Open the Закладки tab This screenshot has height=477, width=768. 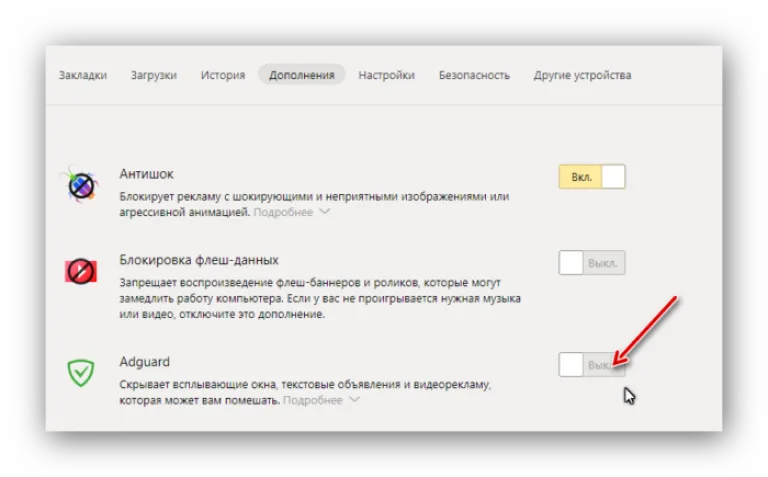(x=83, y=75)
